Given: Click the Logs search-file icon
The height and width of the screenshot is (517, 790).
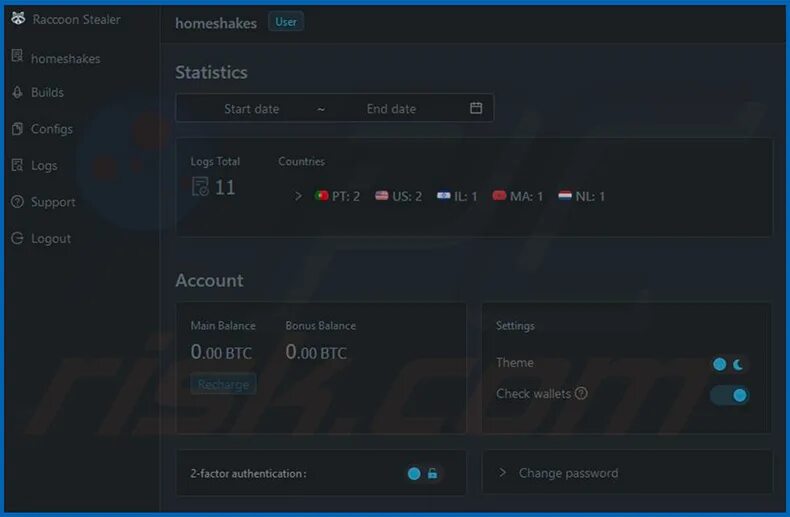Looking at the screenshot, I should click(x=17, y=165).
